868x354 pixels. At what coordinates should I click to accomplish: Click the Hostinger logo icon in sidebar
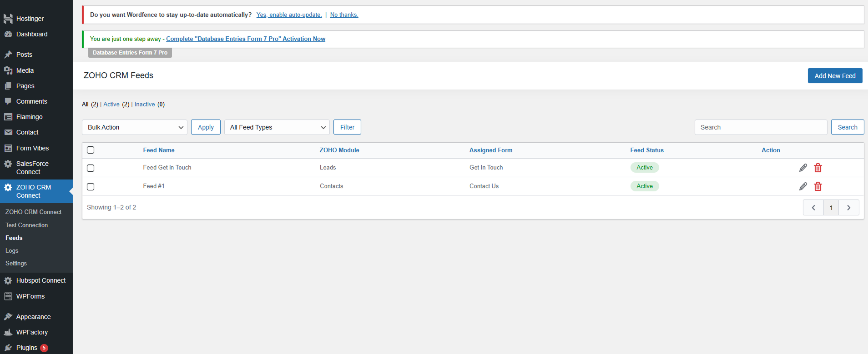(8, 19)
